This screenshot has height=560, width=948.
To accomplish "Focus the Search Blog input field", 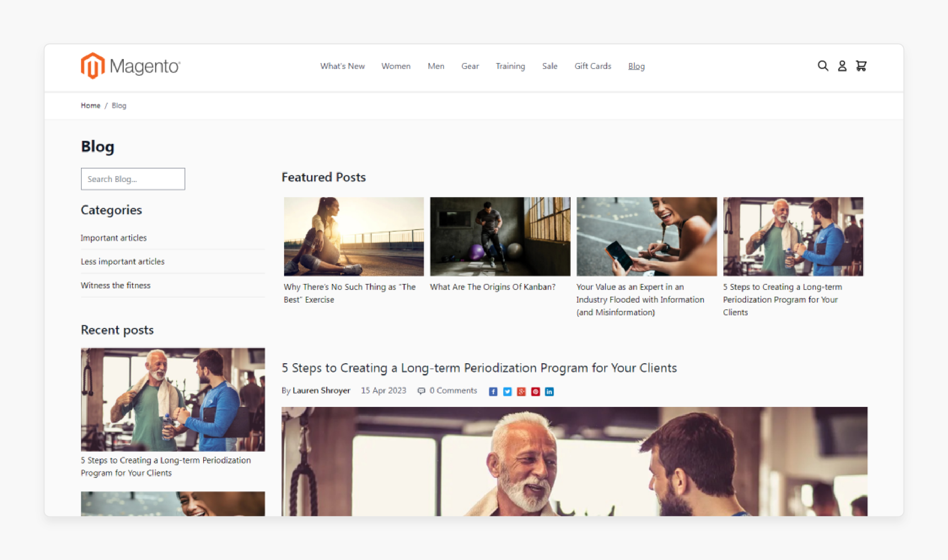I will (133, 179).
